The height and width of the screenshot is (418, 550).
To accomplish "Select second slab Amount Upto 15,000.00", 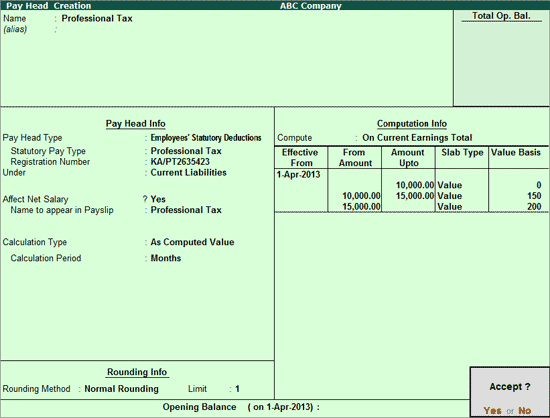I will (x=415, y=196).
